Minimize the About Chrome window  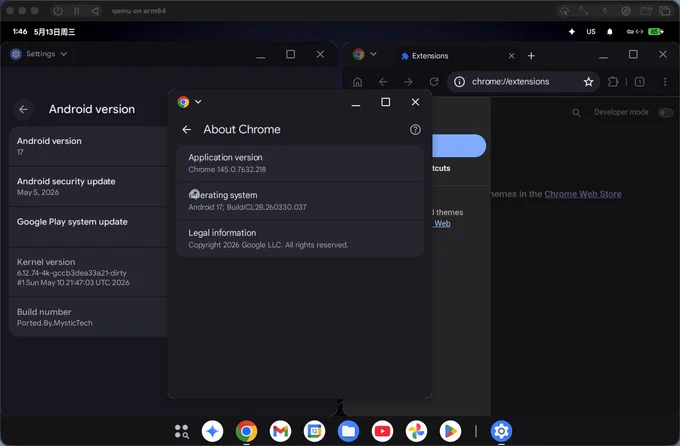click(356, 104)
